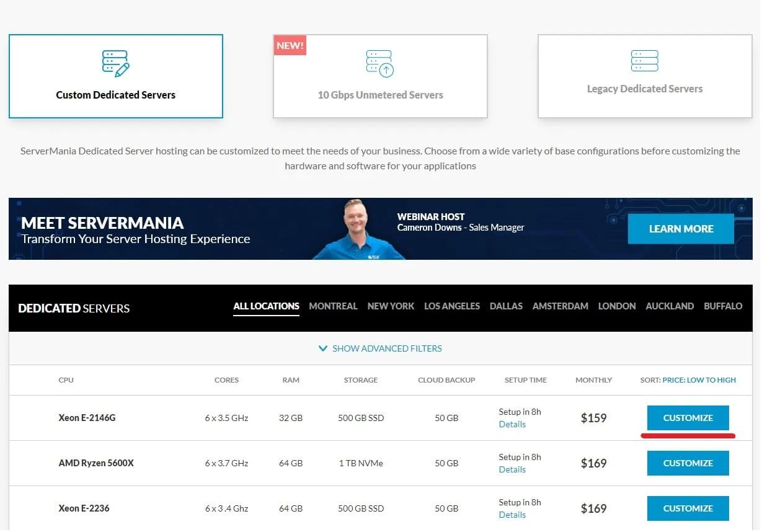The image size is (762, 532).
Task: Open Details link for Xeon E-2146G
Action: click(512, 425)
